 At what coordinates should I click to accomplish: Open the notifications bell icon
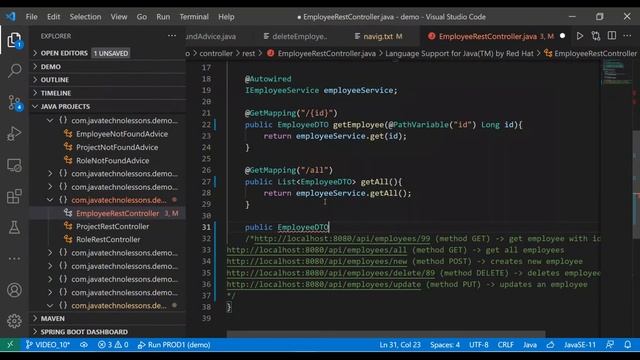[x=628, y=345]
